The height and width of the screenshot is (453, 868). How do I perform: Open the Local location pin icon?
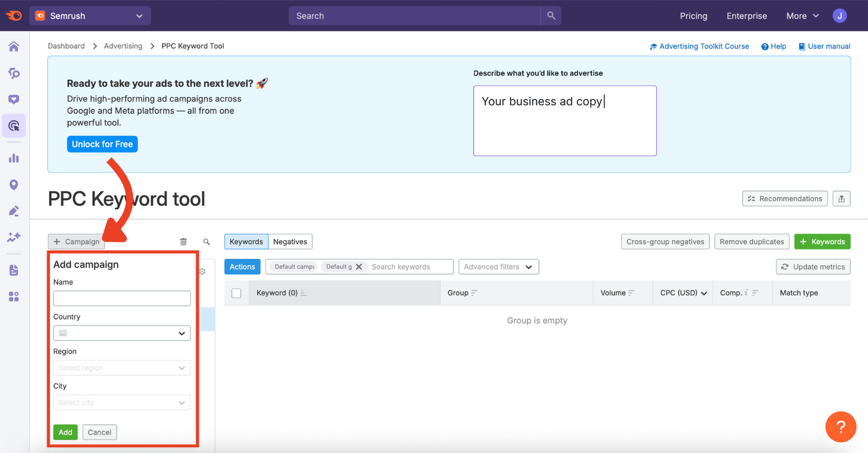pyautogui.click(x=14, y=185)
